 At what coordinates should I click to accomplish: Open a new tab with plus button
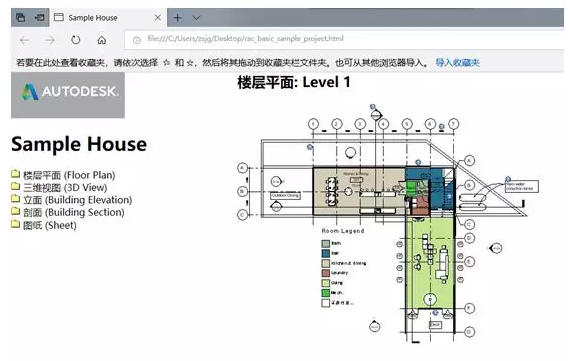[x=177, y=17]
